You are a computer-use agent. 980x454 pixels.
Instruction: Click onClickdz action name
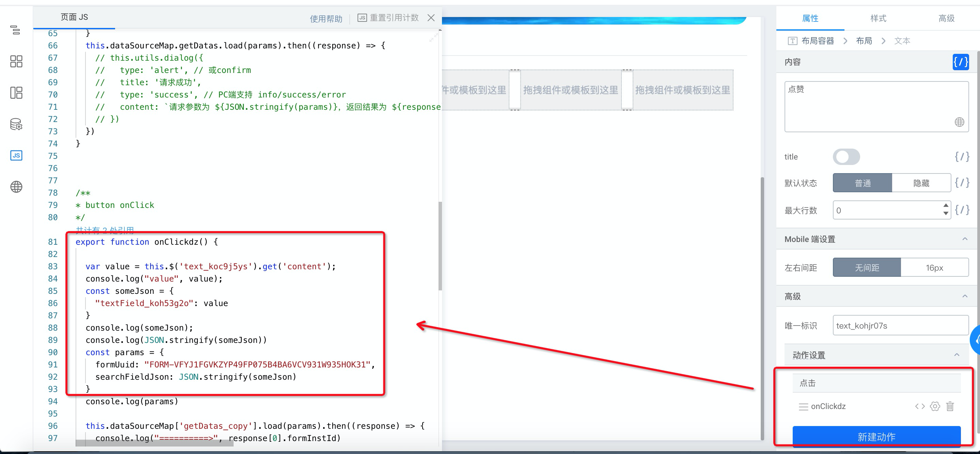tap(828, 406)
